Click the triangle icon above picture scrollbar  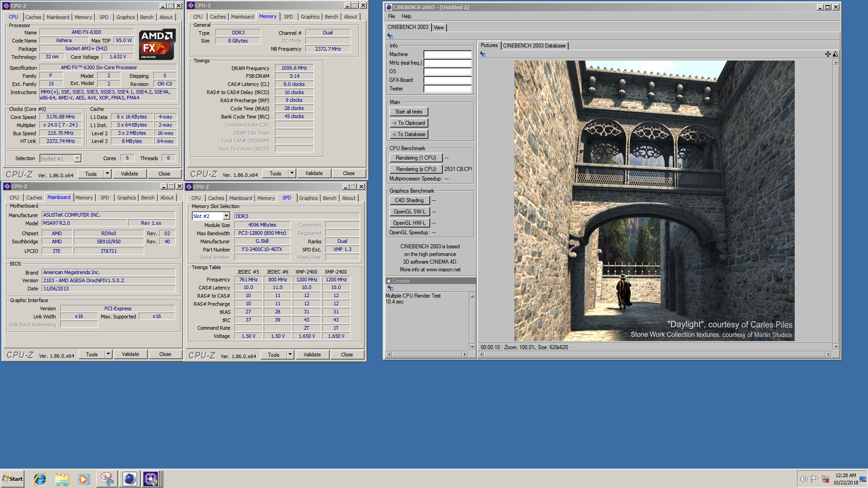[835, 54]
